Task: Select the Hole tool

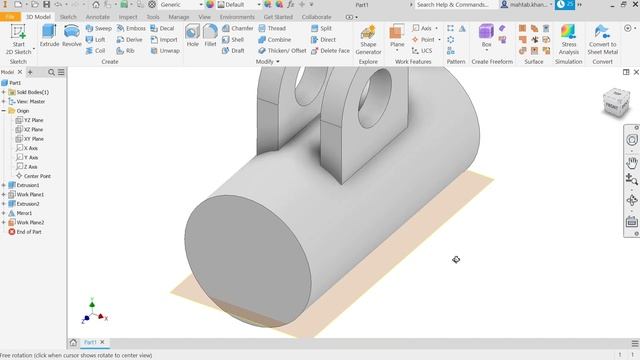Action: [192, 36]
